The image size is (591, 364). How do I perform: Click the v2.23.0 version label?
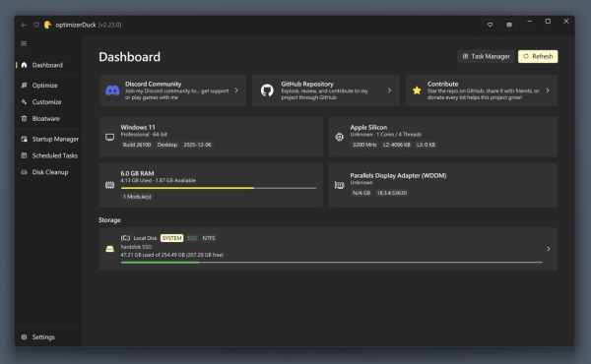coord(109,25)
